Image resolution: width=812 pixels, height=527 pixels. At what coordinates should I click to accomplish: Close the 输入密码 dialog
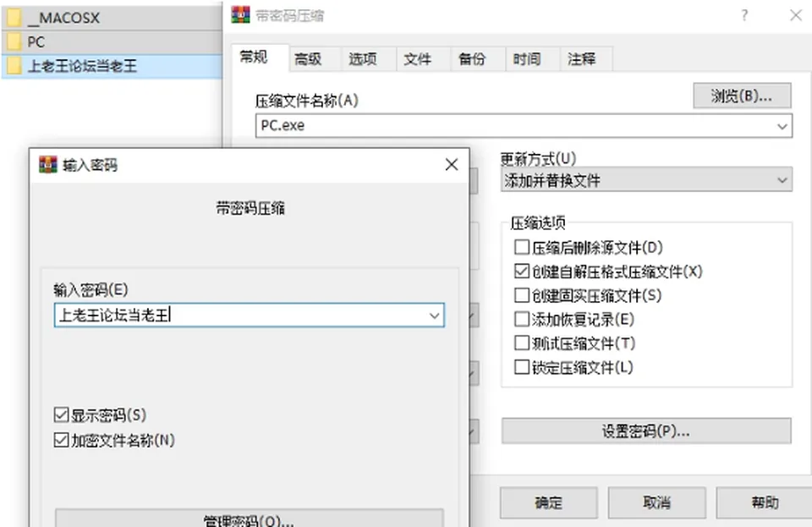click(452, 165)
